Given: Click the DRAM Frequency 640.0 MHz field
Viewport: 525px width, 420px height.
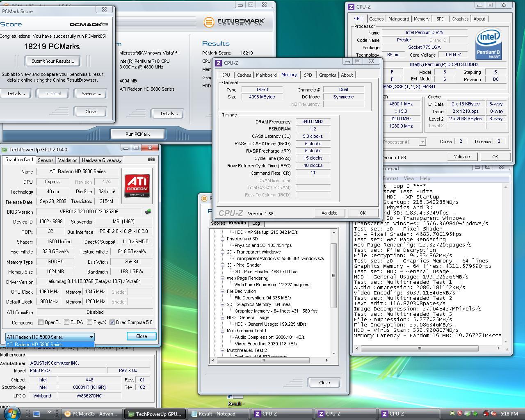Looking at the screenshot, I should point(313,122).
